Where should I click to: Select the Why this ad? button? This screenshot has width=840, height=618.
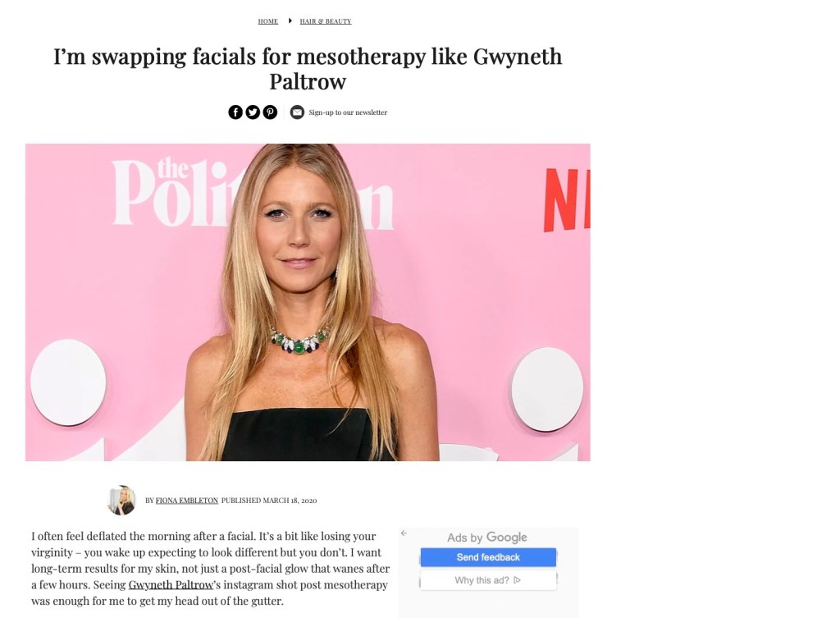point(488,580)
